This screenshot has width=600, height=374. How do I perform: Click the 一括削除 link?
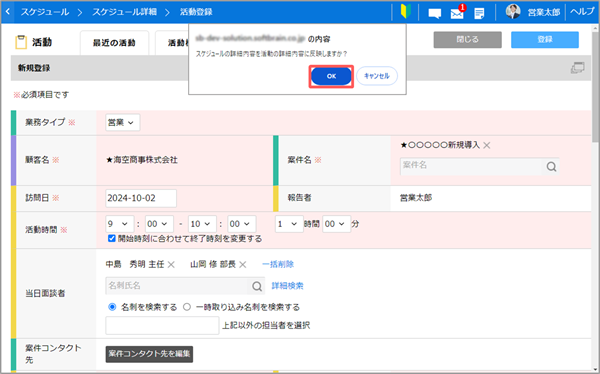point(278,265)
